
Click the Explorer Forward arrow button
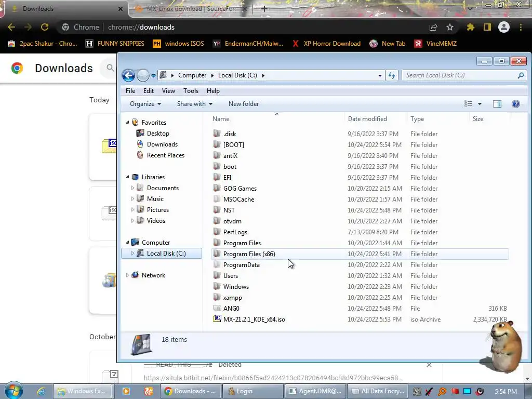pyautogui.click(x=143, y=75)
